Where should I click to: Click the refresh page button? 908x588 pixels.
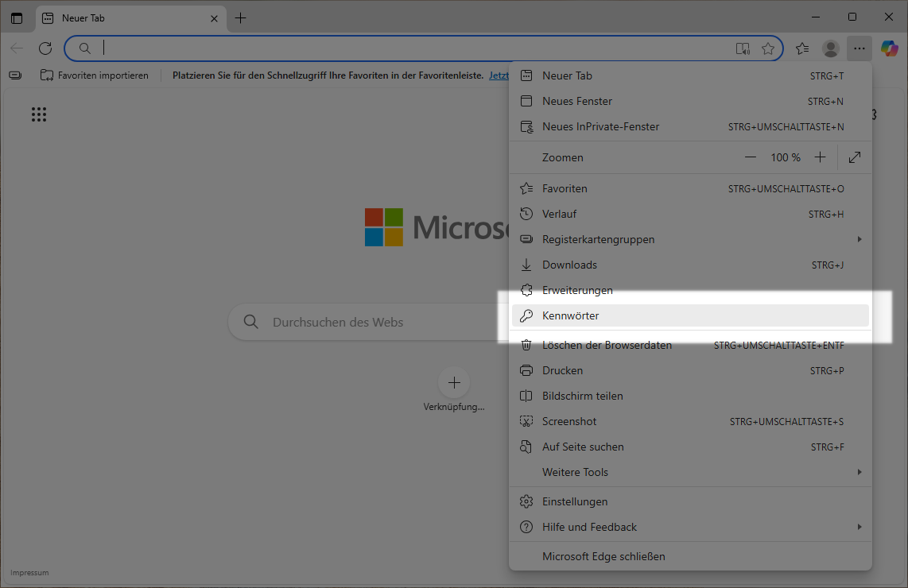pyautogui.click(x=45, y=48)
